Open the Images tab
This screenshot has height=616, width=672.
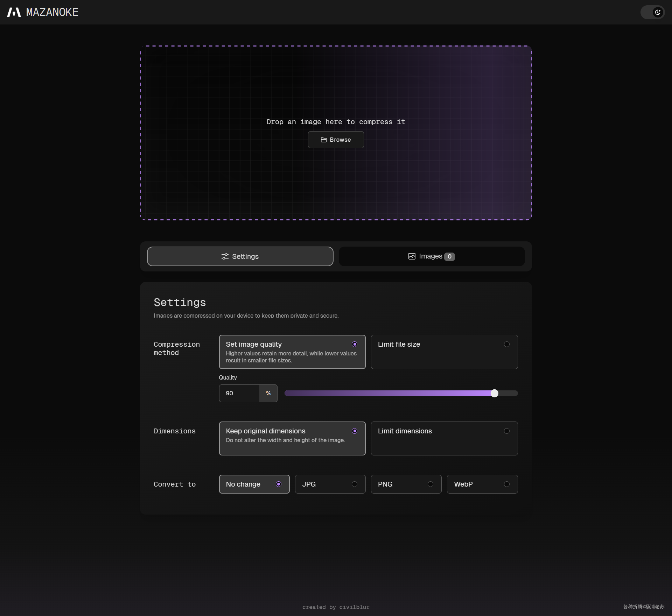coord(431,256)
